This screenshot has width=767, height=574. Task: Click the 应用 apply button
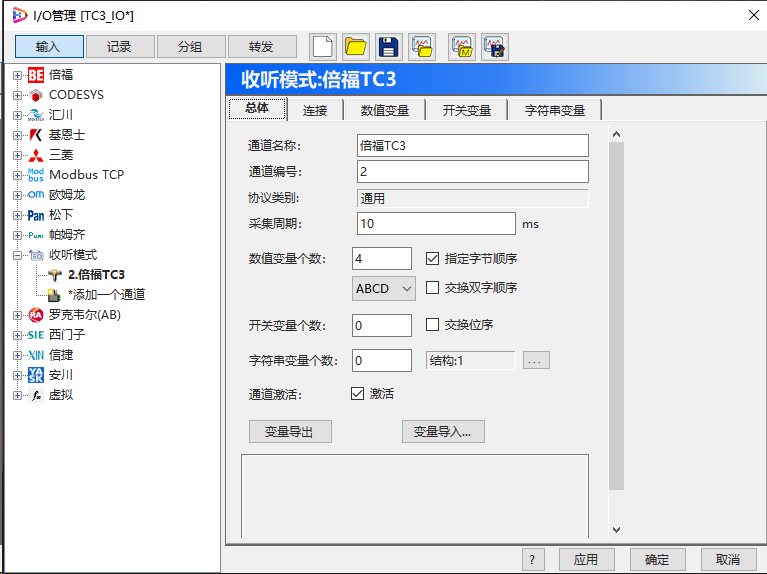tap(586, 559)
